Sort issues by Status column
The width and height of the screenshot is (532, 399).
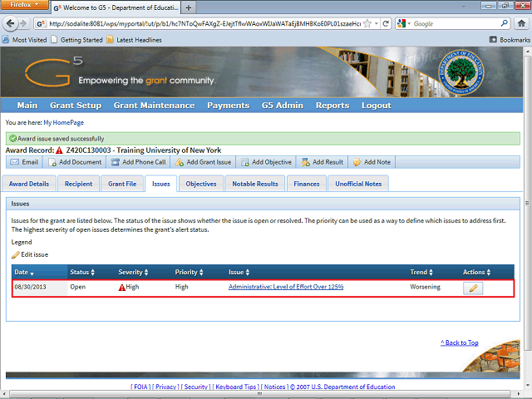click(x=82, y=272)
